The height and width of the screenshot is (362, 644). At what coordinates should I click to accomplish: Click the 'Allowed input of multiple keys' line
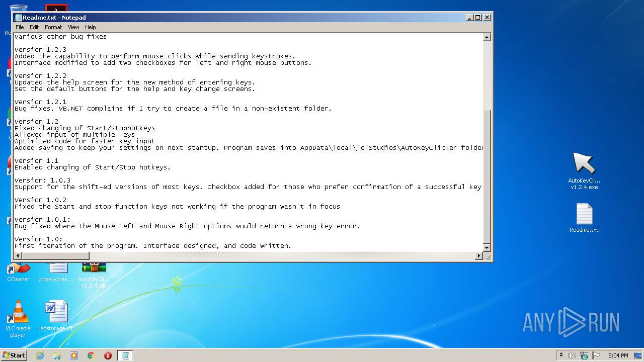point(74,134)
